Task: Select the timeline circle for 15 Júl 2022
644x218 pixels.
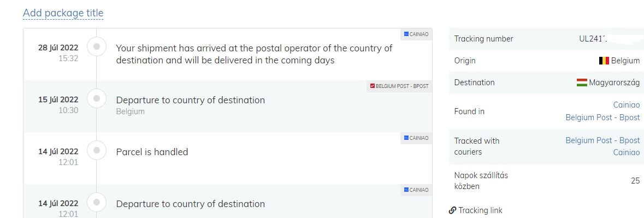Action: point(97,98)
